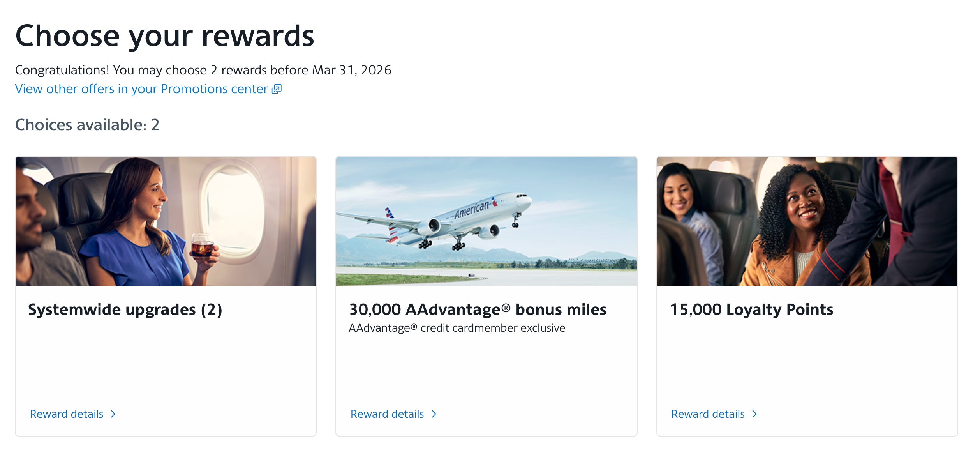980x449 pixels.
Task: Open Reward details for Systemwide upgrades
Action: (67, 414)
